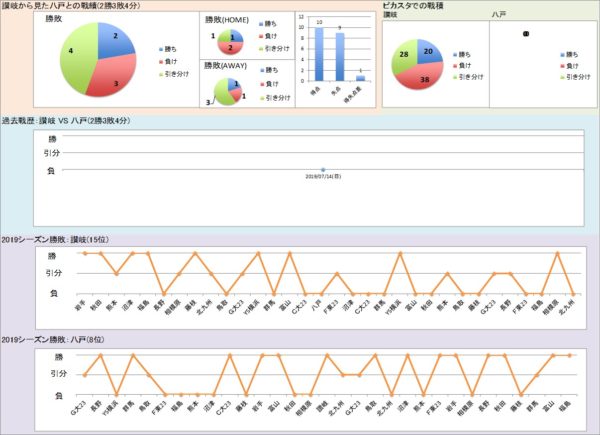This screenshot has width=600, height=435.
Task: Select the 勝敗(HOME) small pie chart
Action: pos(231,42)
